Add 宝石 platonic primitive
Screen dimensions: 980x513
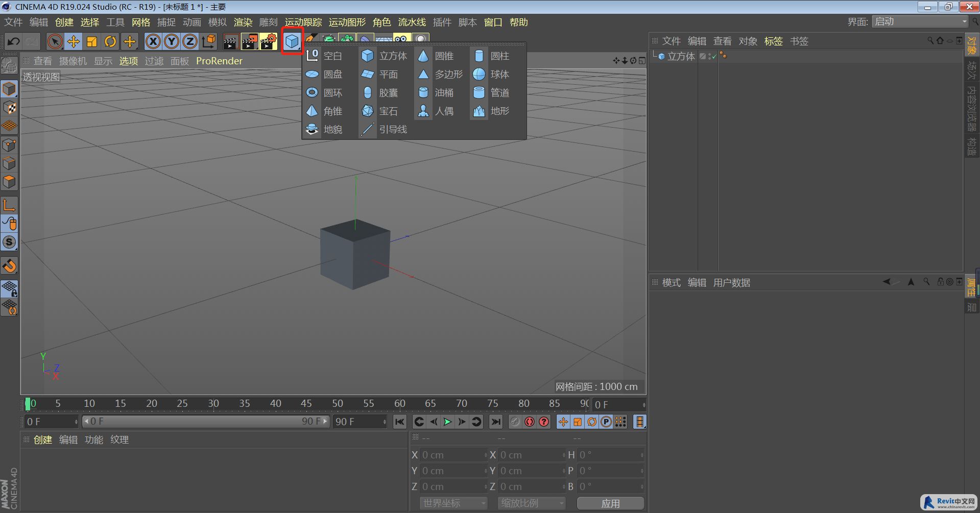tap(380, 111)
